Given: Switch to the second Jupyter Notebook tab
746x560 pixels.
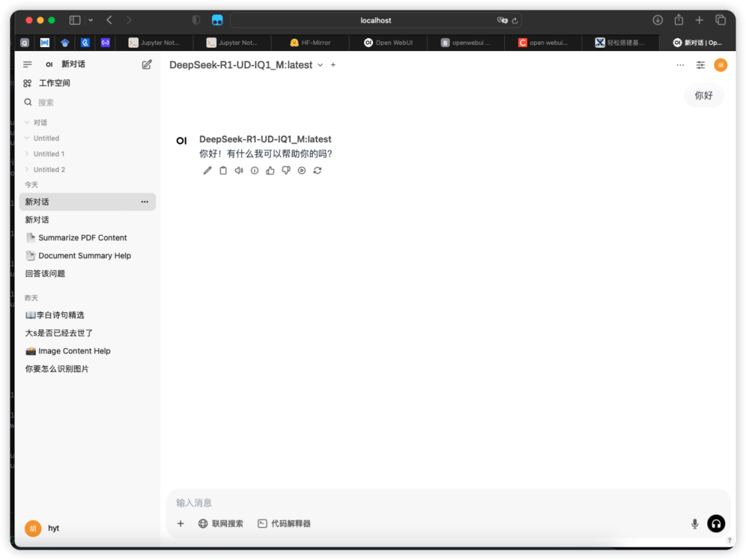Looking at the screenshot, I should (232, 43).
